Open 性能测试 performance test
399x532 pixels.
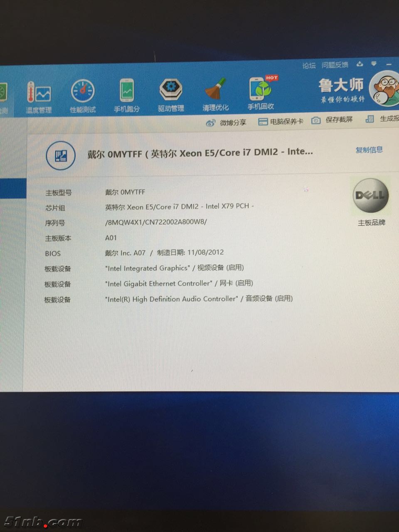pyautogui.click(x=83, y=96)
